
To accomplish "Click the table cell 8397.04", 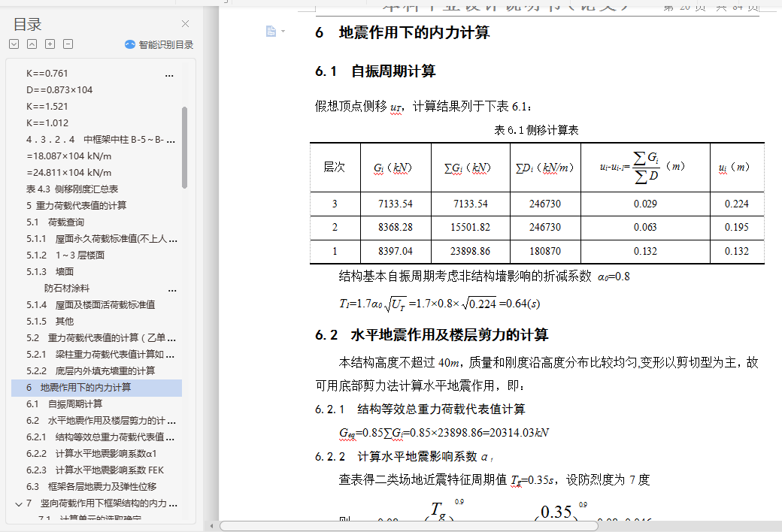I will [395, 251].
